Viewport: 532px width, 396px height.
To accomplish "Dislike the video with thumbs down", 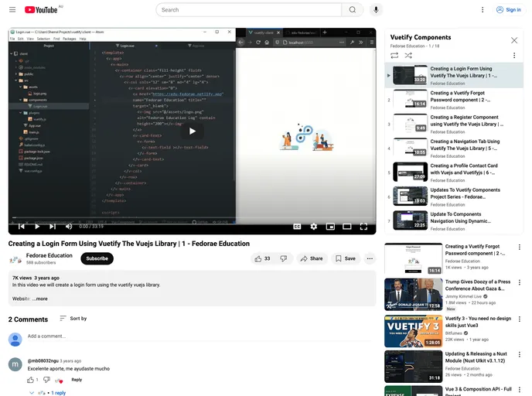I will [x=284, y=258].
